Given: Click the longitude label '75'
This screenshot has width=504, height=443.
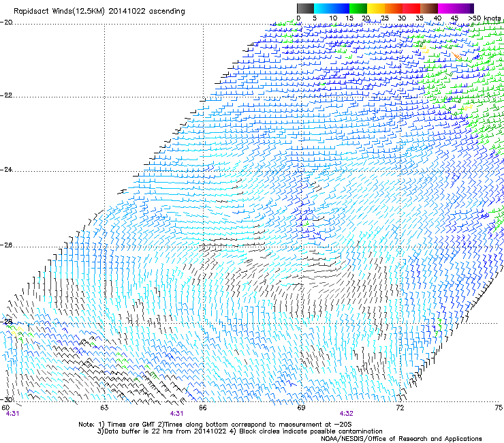Looking at the screenshot, I should tap(499, 408).
